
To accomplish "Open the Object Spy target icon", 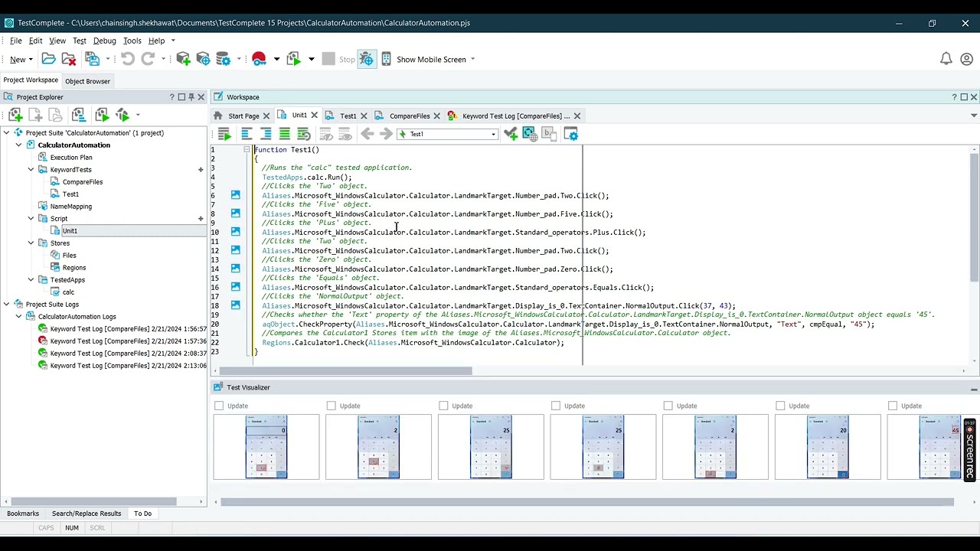I will 203,59.
